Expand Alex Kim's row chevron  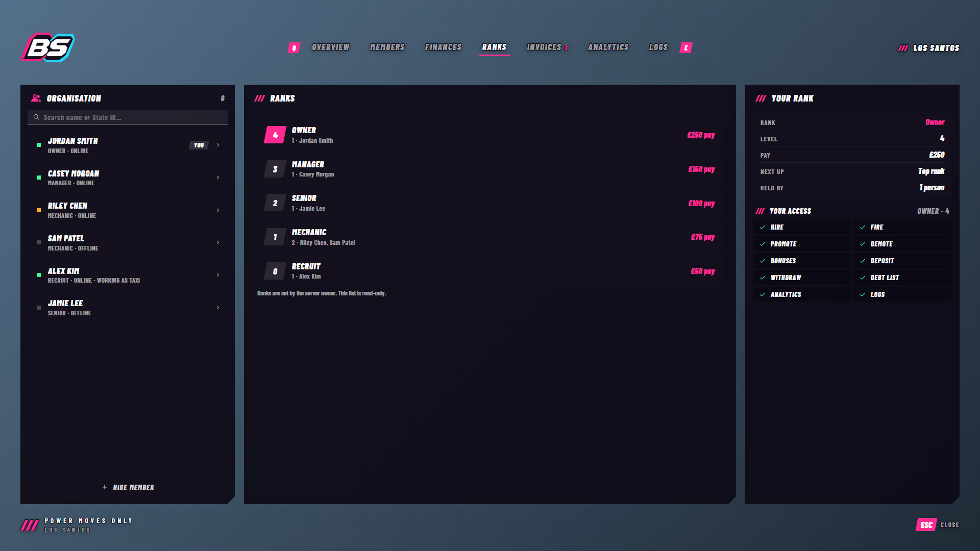click(218, 275)
